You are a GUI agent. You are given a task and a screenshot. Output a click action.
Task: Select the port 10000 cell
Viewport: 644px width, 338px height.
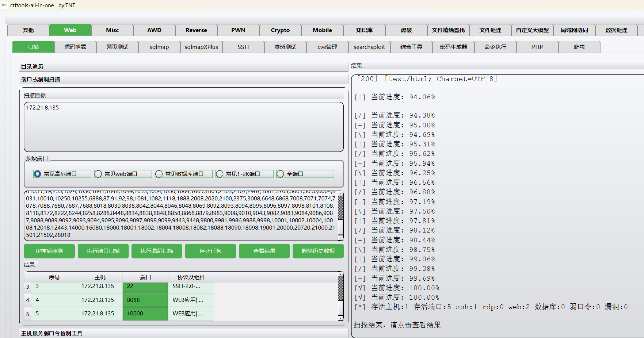(145, 314)
